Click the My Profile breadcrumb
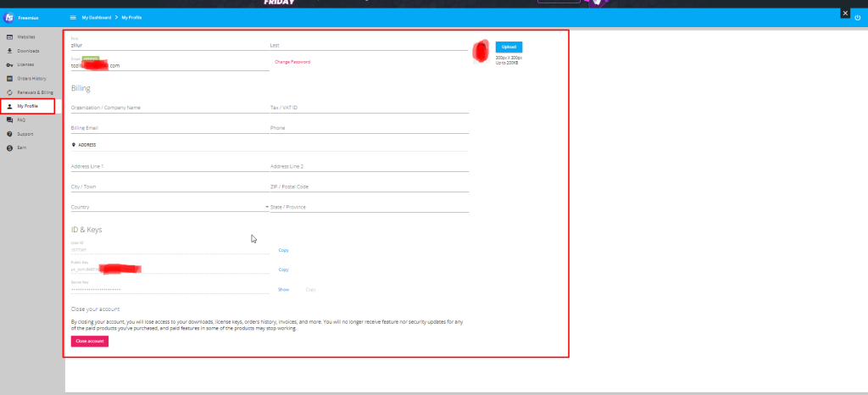868x395 pixels. pyautogui.click(x=131, y=18)
